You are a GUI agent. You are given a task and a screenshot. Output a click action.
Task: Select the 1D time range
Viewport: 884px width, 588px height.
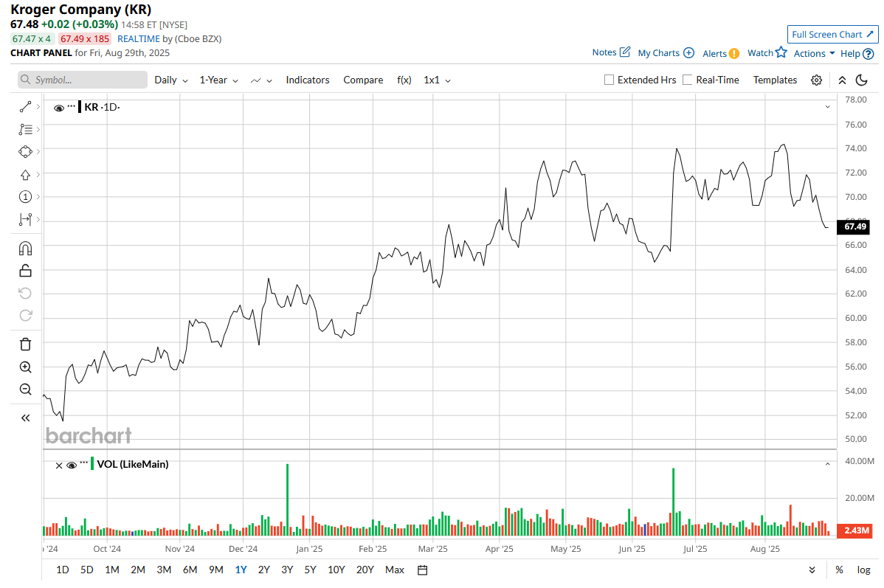(x=63, y=570)
